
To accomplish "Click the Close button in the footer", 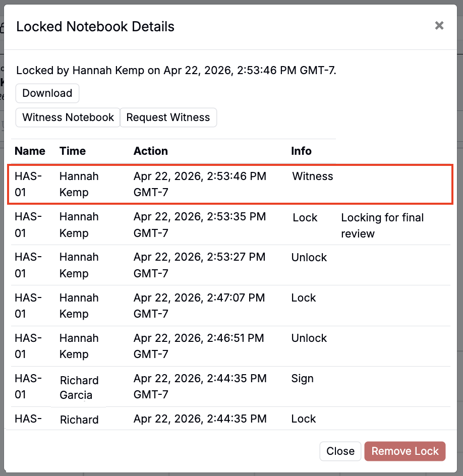I will 340,451.
